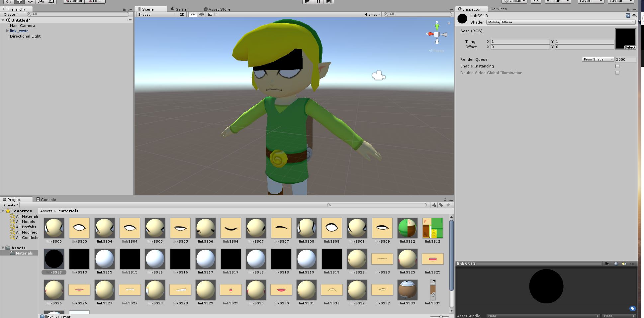Viewport: 644px width, 318px height.
Task: Toggle the scene lighting sun icon
Action: (193, 14)
